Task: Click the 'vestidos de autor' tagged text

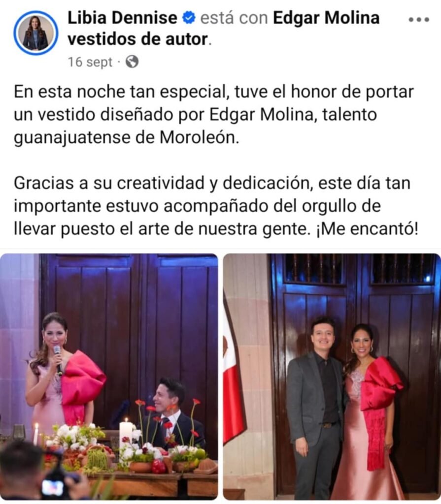Action: coord(138,39)
